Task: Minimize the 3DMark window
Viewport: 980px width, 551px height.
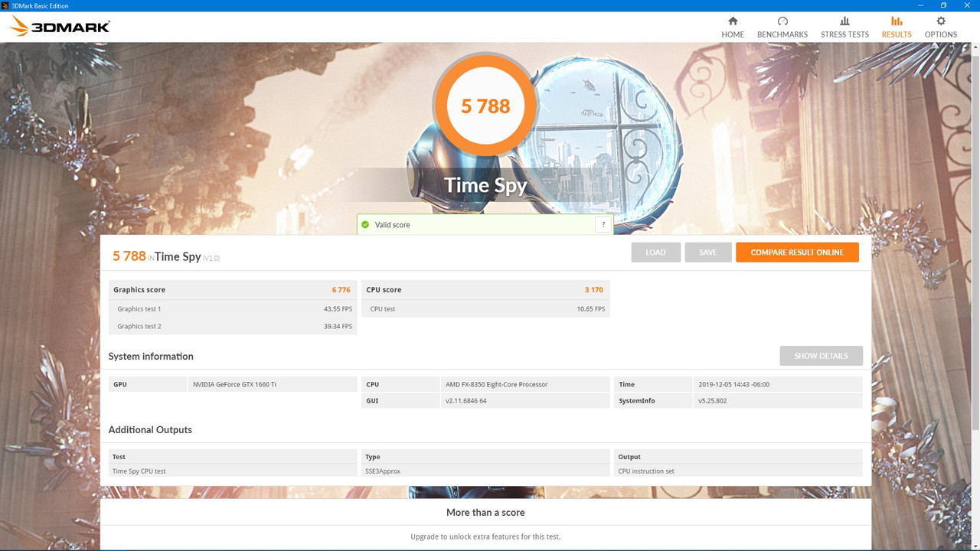Action: point(921,5)
